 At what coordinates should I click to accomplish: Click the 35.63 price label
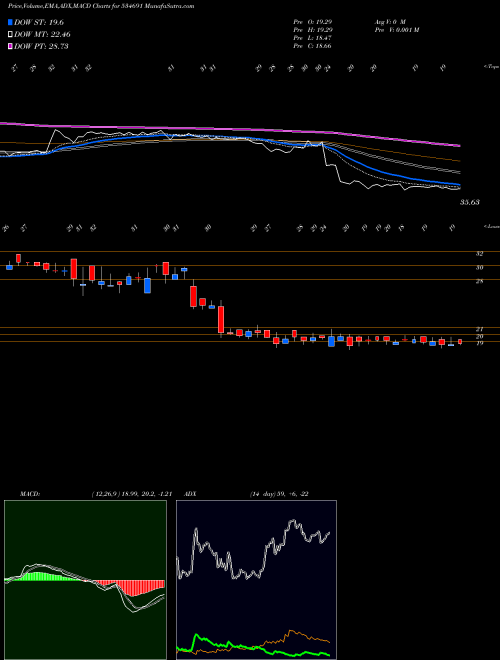470,202
